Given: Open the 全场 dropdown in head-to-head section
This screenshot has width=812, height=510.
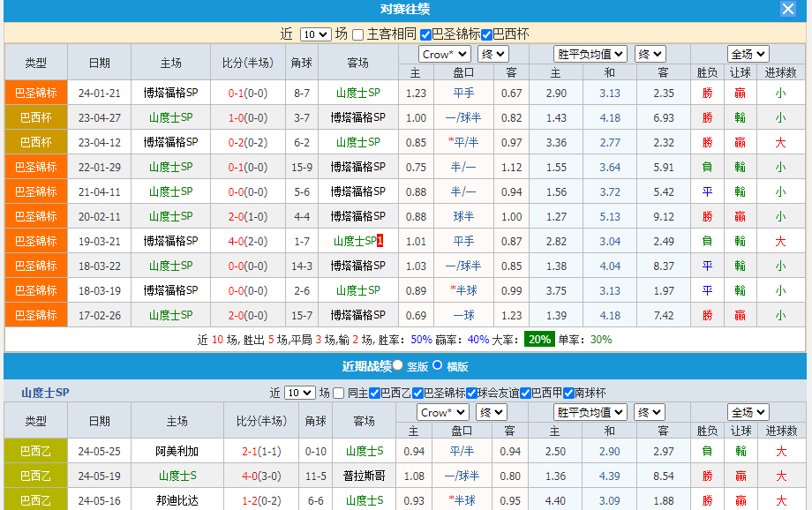Looking at the screenshot, I should pyautogui.click(x=748, y=53).
